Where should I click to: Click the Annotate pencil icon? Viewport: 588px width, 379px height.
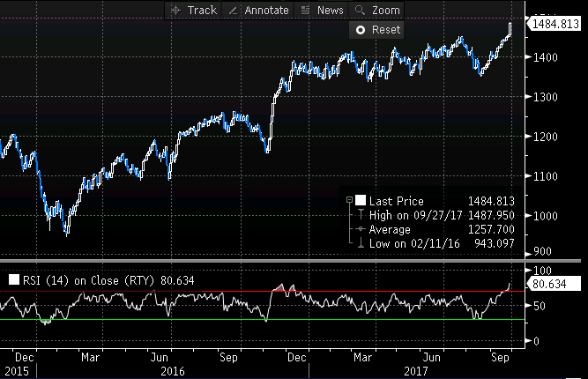[233, 11]
